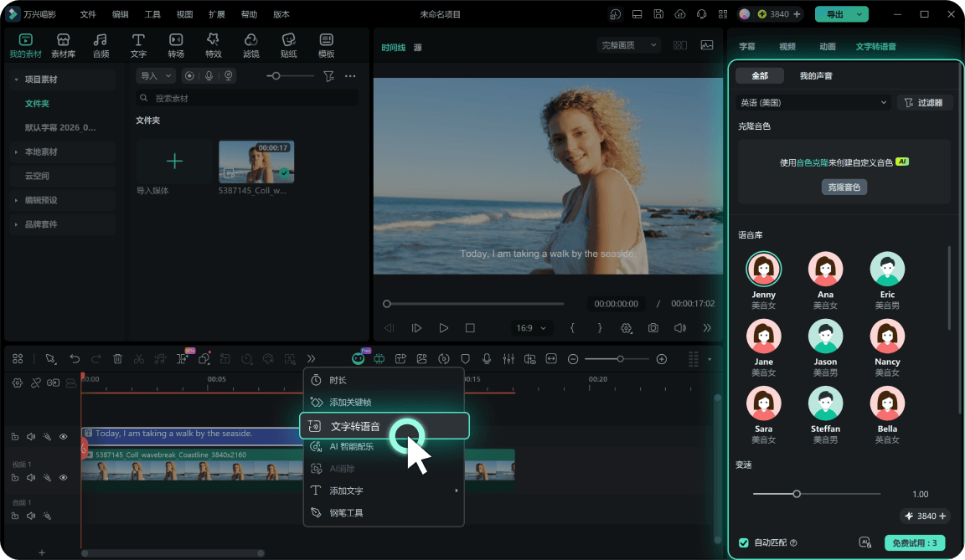Viewport: 965px width, 560px height.
Task: Click the zoom out minus icon on timeline
Action: [573, 359]
